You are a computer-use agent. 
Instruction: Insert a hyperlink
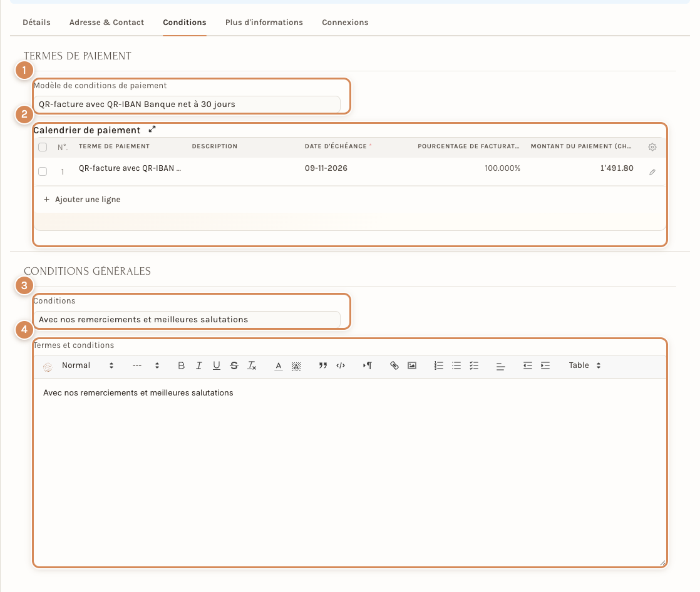pos(394,365)
